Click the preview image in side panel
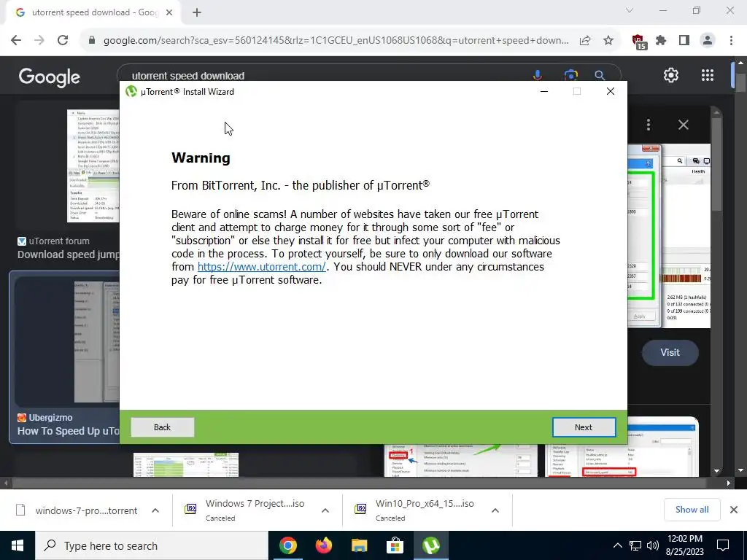747x560 pixels. pos(669,236)
